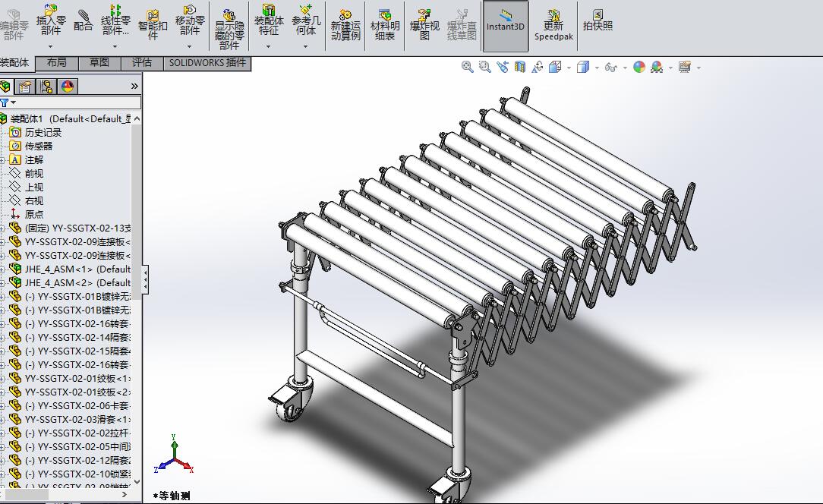Toggle the Instant3D button
This screenshot has width=823, height=504.
point(505,25)
